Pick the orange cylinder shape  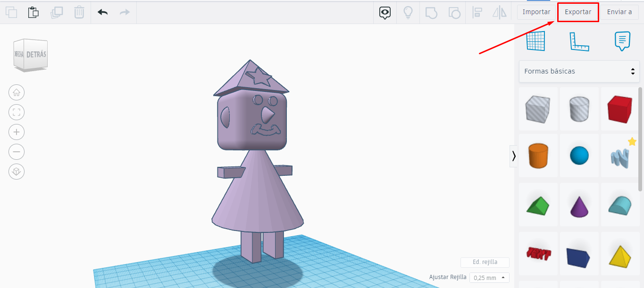coord(538,156)
